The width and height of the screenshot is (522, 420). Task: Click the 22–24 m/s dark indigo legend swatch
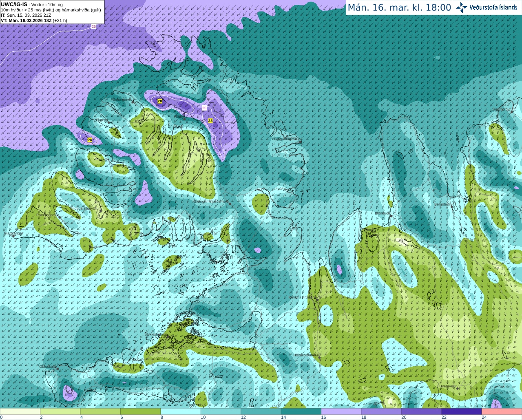(x=462, y=411)
